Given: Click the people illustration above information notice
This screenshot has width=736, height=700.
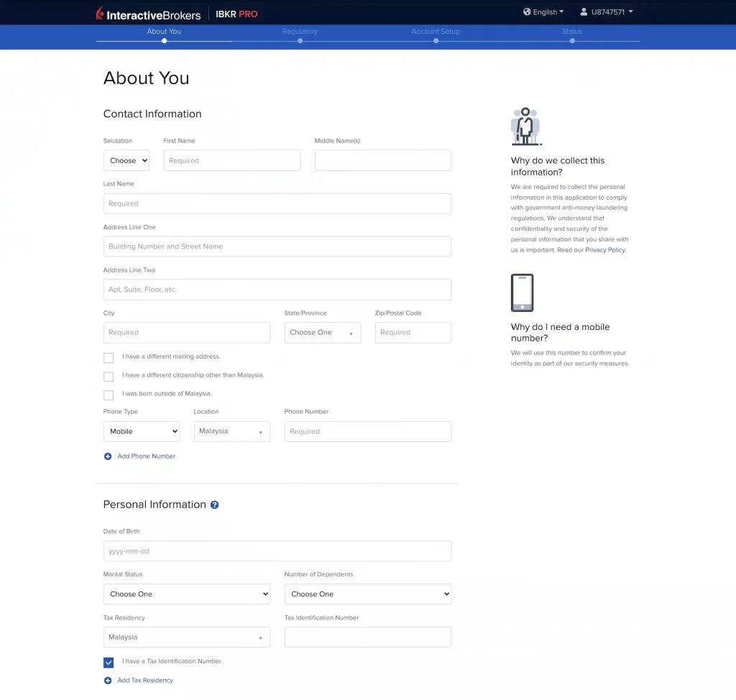Looking at the screenshot, I should coord(525,126).
